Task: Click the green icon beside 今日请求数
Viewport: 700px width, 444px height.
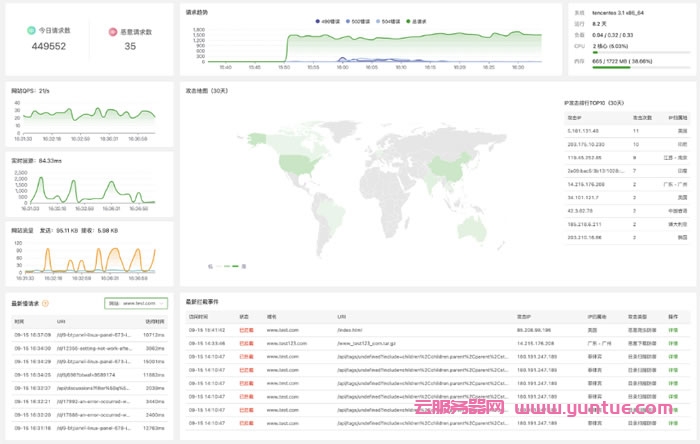Action: pyautogui.click(x=35, y=32)
